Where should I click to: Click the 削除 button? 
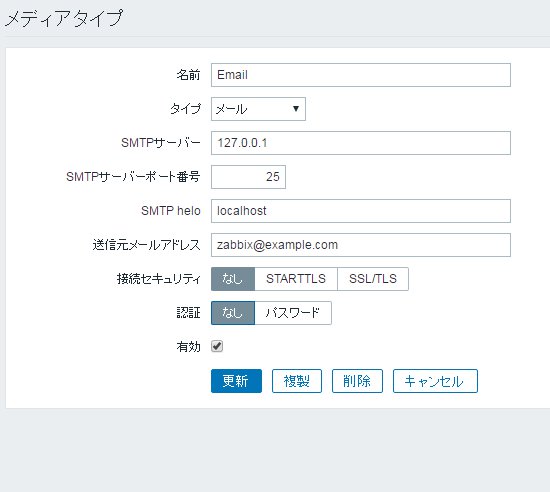(357, 381)
